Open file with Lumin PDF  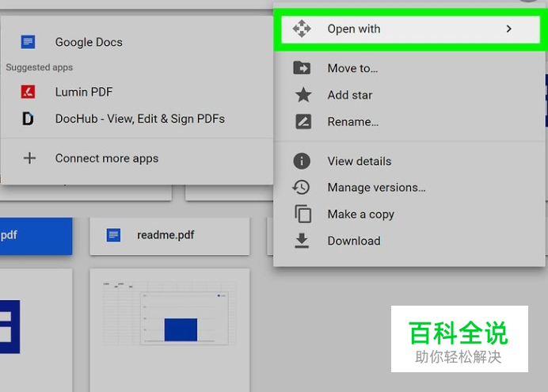point(137,92)
